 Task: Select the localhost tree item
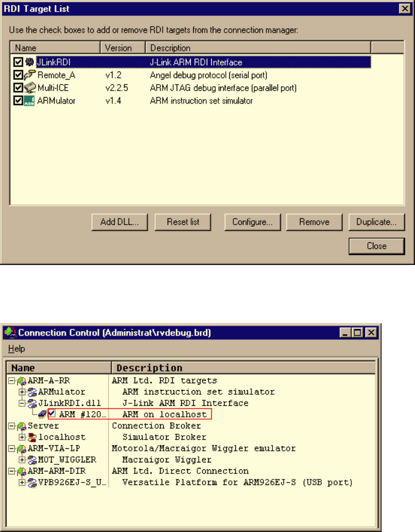tap(62, 437)
